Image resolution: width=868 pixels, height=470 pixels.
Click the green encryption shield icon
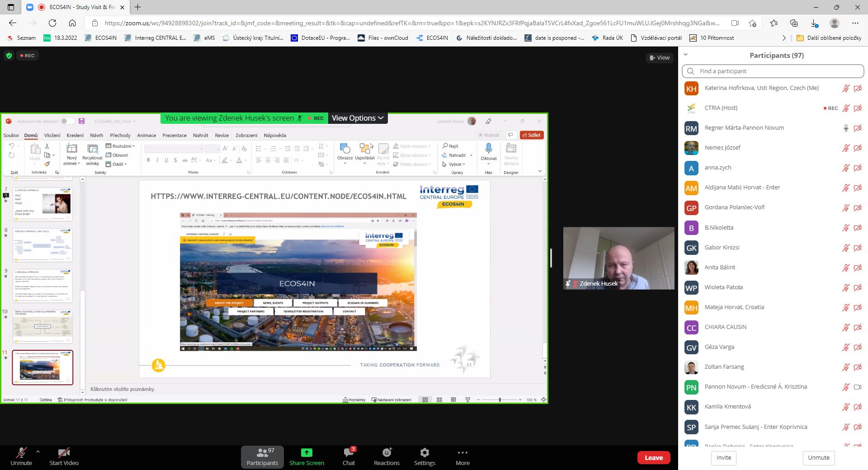click(x=9, y=56)
